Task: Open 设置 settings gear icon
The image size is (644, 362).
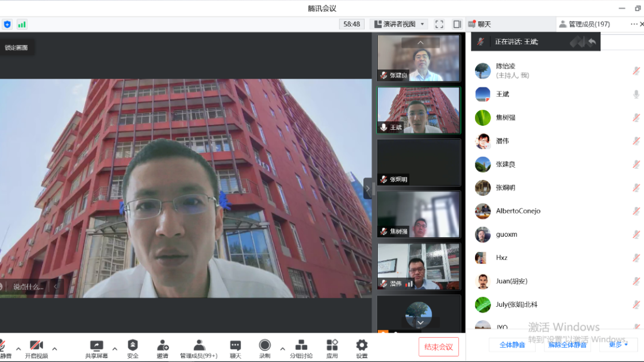Action: point(362,345)
